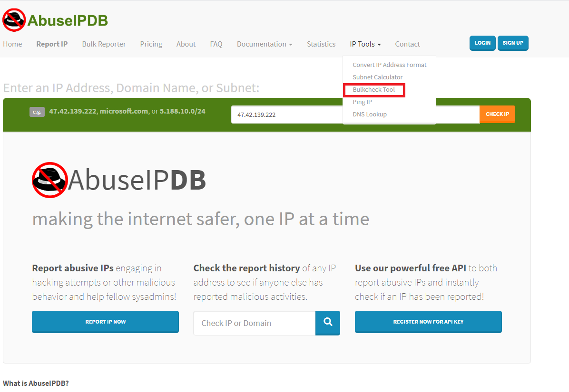Screen dimensions: 569x392
Task: Click the magnifier search icon button
Action: 328,323
